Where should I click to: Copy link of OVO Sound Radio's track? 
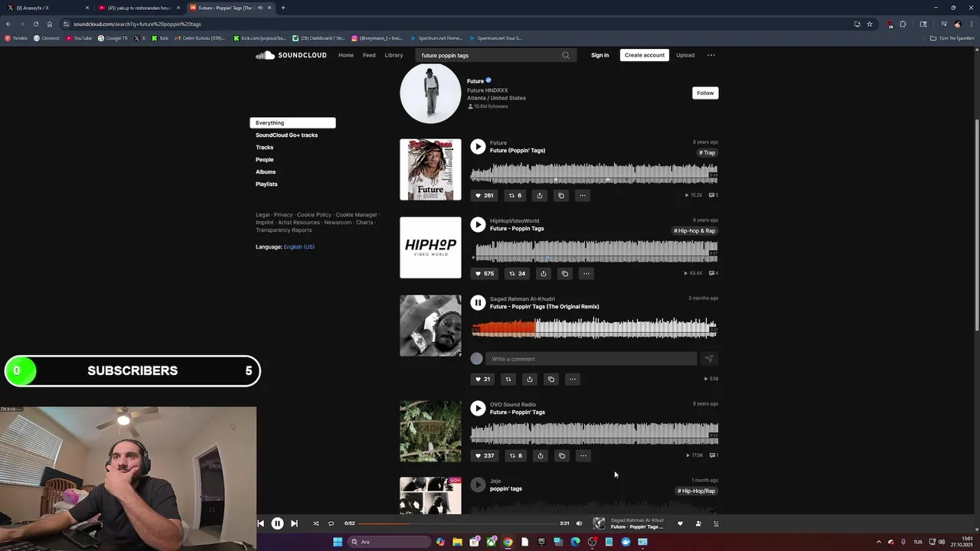[x=561, y=455]
